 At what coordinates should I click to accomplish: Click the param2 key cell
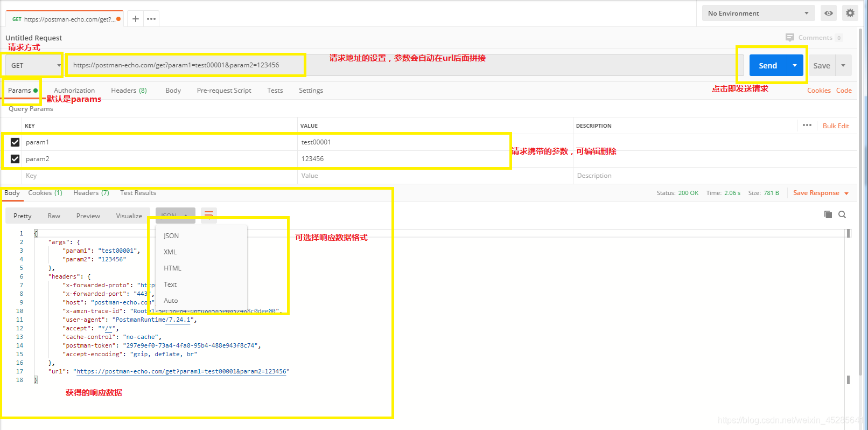click(159, 159)
